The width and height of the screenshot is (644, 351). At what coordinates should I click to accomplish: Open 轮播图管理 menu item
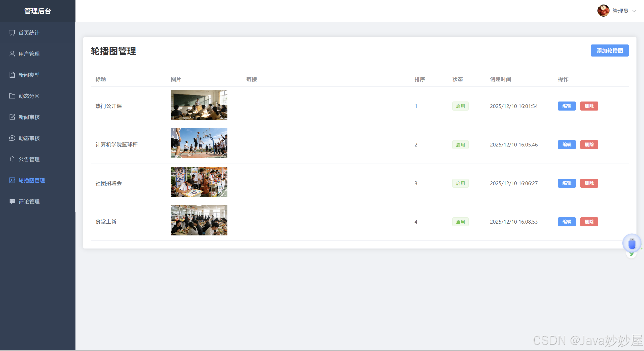tap(31, 180)
